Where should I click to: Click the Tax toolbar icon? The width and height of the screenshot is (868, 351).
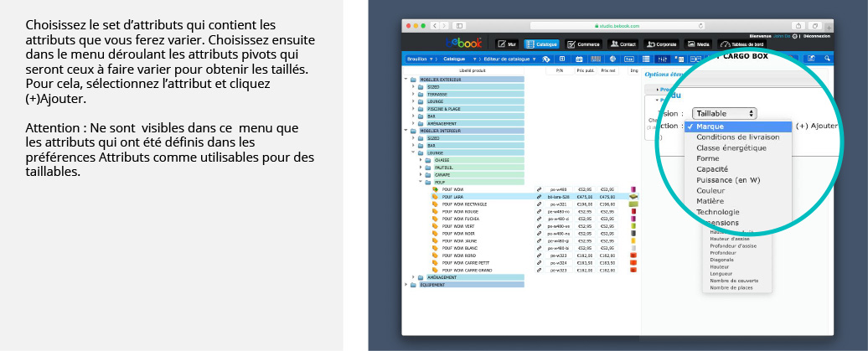click(x=629, y=59)
